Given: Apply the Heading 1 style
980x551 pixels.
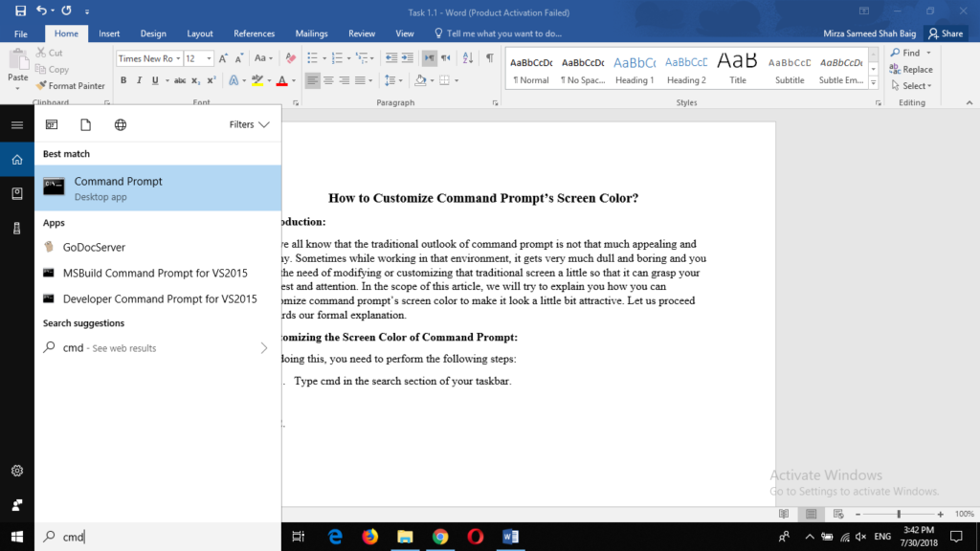Looking at the screenshot, I should [635, 69].
